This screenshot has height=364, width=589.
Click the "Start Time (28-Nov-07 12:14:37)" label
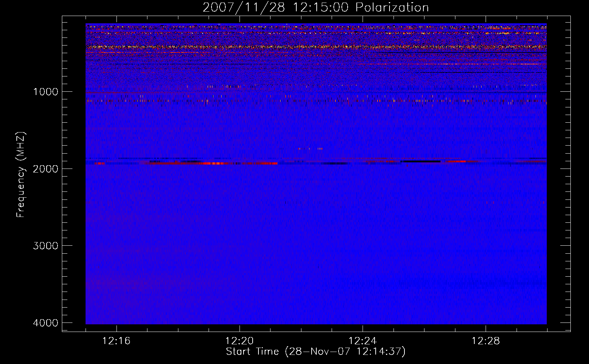pyautogui.click(x=316, y=352)
